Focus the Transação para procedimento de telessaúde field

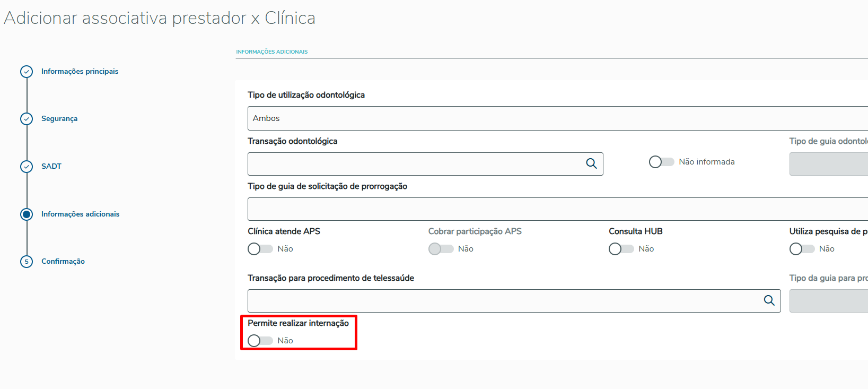[504, 301]
